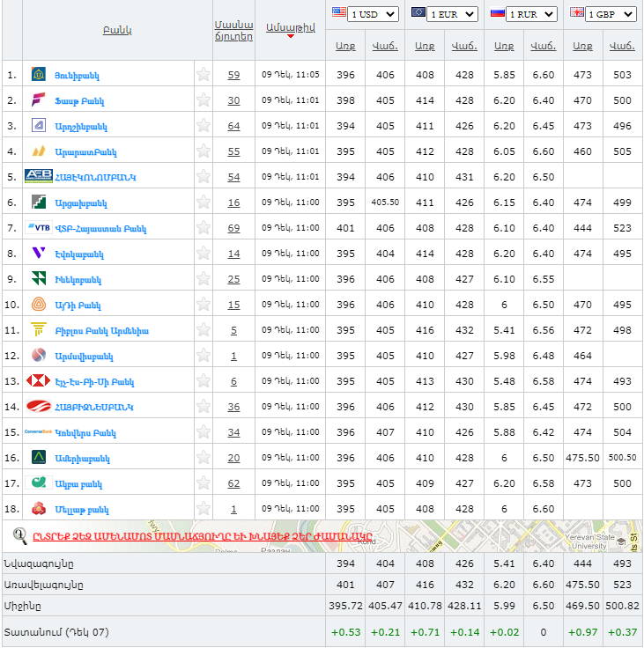This screenshot has height=648, width=644.
Task: Sort by the Մասնաճյուղեր column header
Action: point(233,31)
